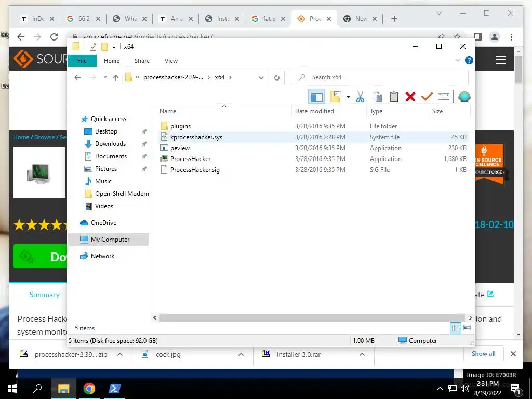Reload the SourceForge page in Chrome
Image resolution: width=532 pixels, height=399 pixels.
coord(54,37)
